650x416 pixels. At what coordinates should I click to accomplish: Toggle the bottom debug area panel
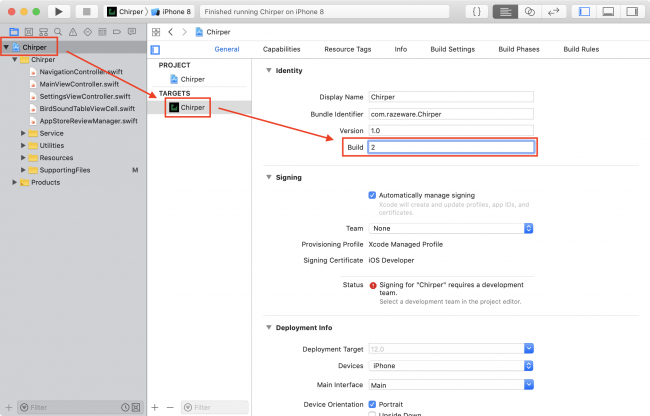[x=608, y=12]
